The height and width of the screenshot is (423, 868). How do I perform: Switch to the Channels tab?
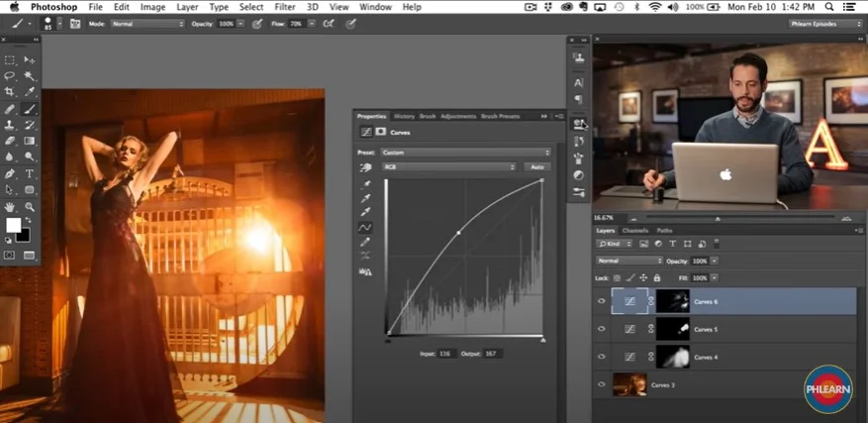pyautogui.click(x=634, y=230)
